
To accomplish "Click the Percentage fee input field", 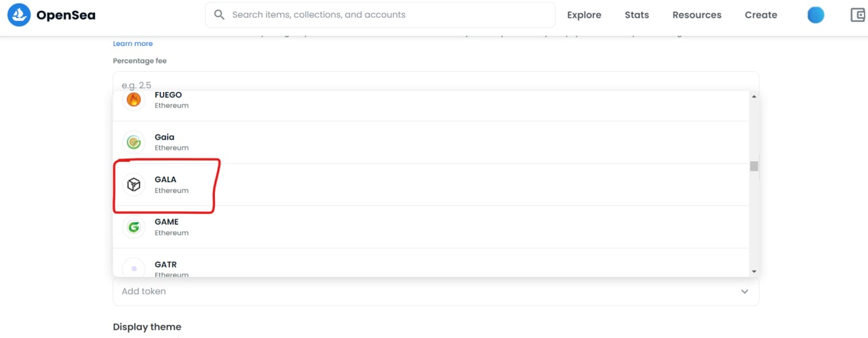I will pos(434,81).
